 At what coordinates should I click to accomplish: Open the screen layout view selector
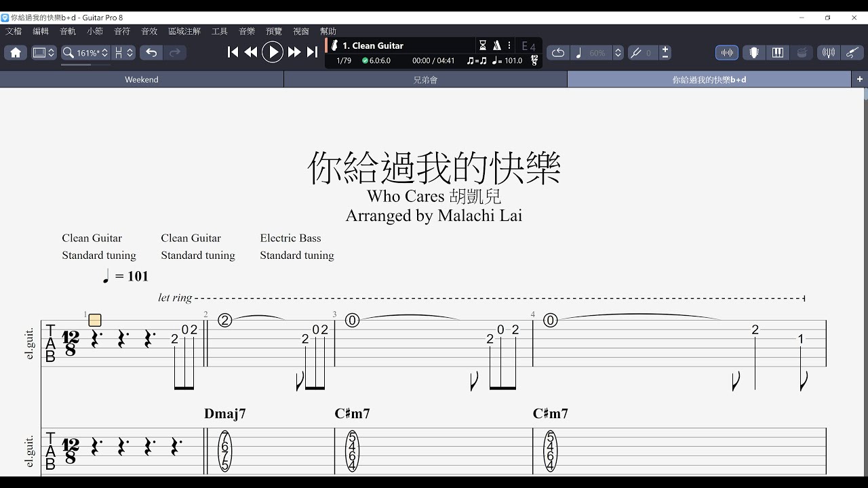[x=43, y=53]
